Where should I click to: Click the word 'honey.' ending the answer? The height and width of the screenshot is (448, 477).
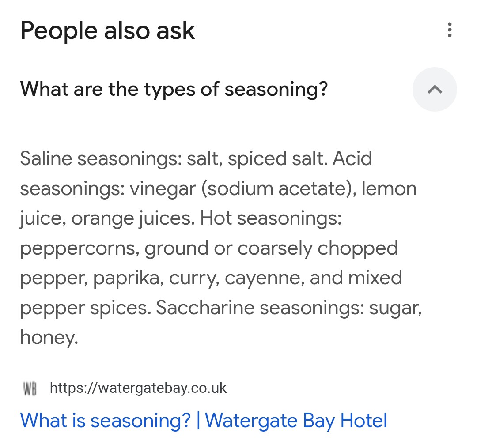tap(49, 337)
